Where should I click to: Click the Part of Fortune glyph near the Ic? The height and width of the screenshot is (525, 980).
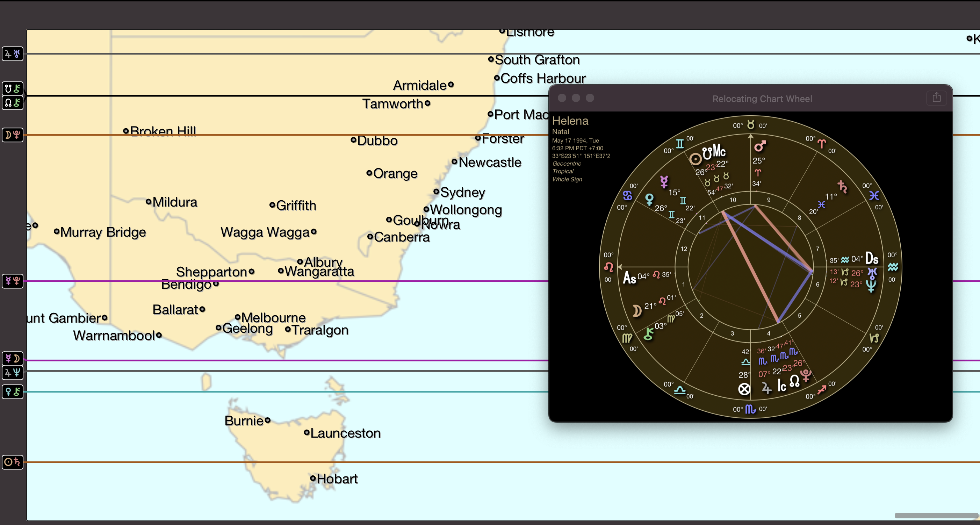(744, 389)
